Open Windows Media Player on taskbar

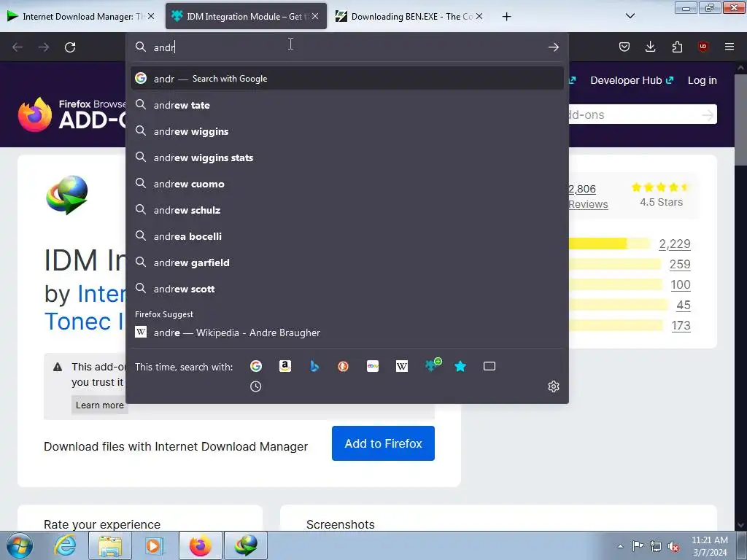point(154,545)
